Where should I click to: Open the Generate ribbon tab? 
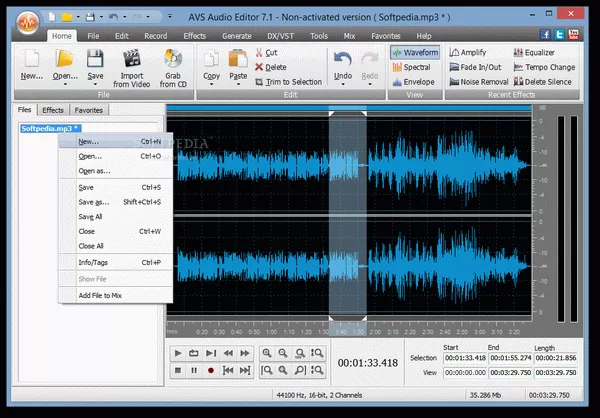(236, 36)
